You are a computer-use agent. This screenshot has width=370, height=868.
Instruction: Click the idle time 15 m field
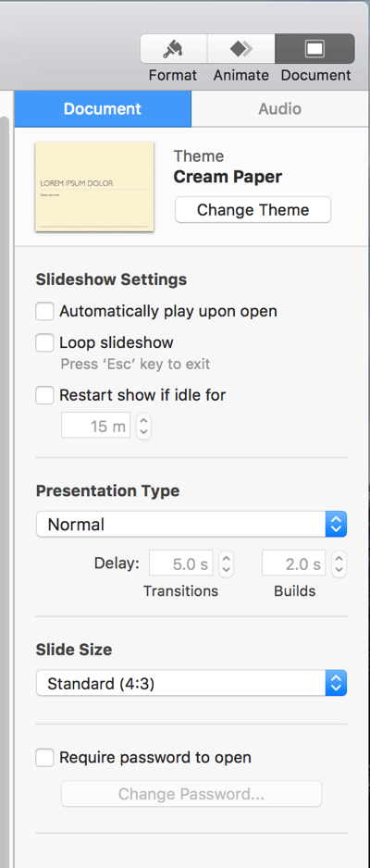(96, 427)
